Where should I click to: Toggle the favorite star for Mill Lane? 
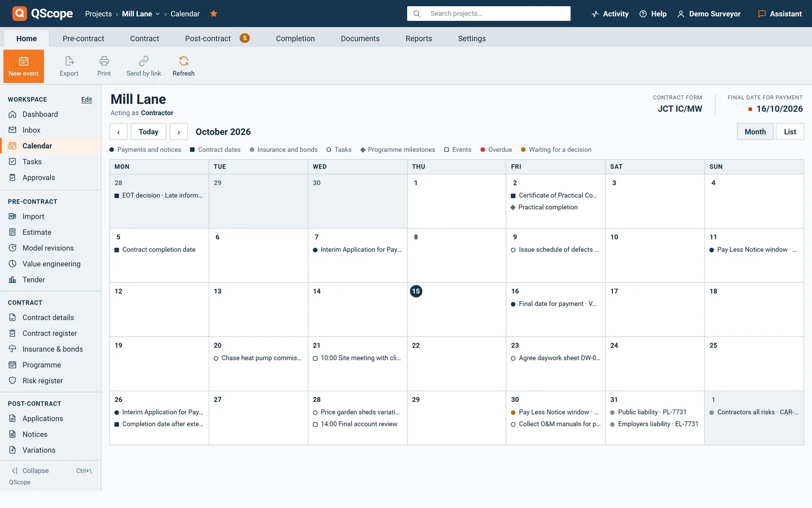coord(214,14)
